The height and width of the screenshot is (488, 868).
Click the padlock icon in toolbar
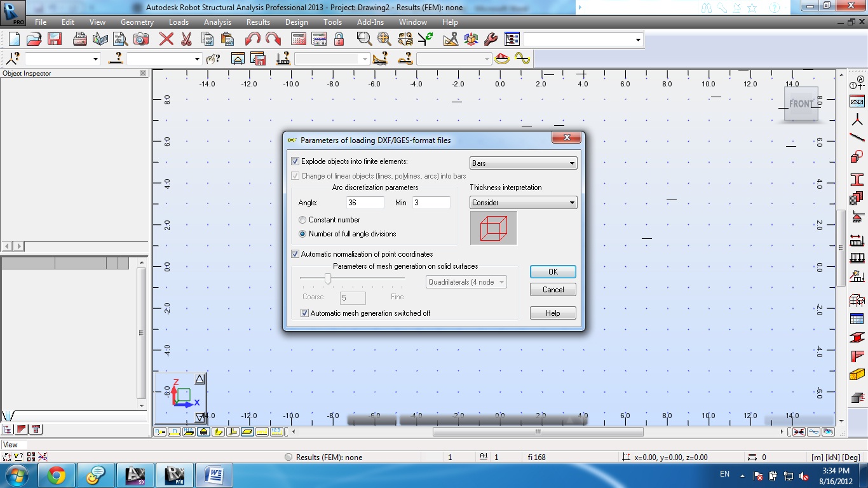[339, 39]
